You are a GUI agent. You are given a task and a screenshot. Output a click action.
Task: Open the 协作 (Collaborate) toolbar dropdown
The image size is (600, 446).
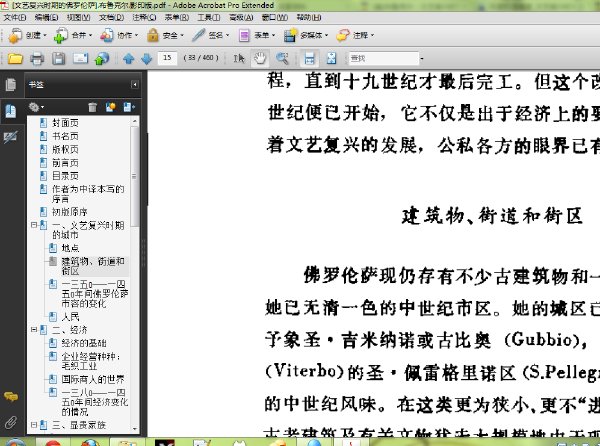click(x=119, y=35)
